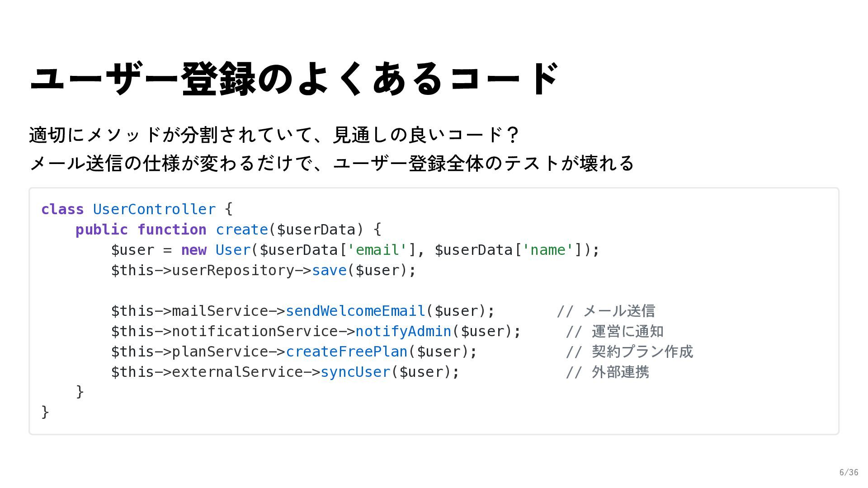Click the create method name
Image resolution: width=868 pixels, height=488 pixels.
(x=242, y=230)
